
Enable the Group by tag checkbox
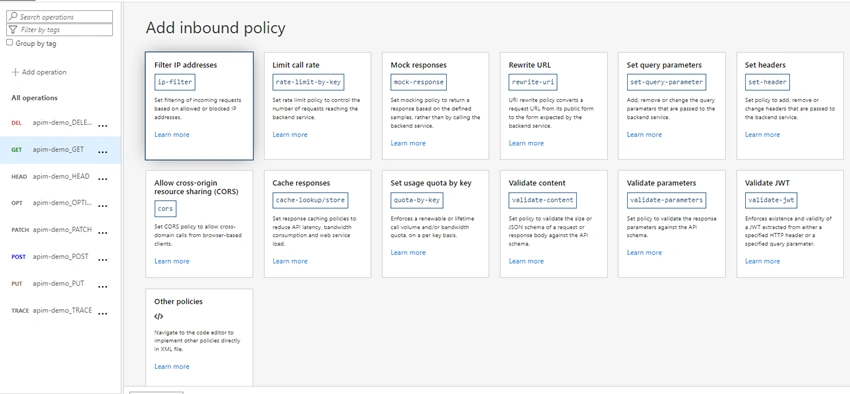9,43
